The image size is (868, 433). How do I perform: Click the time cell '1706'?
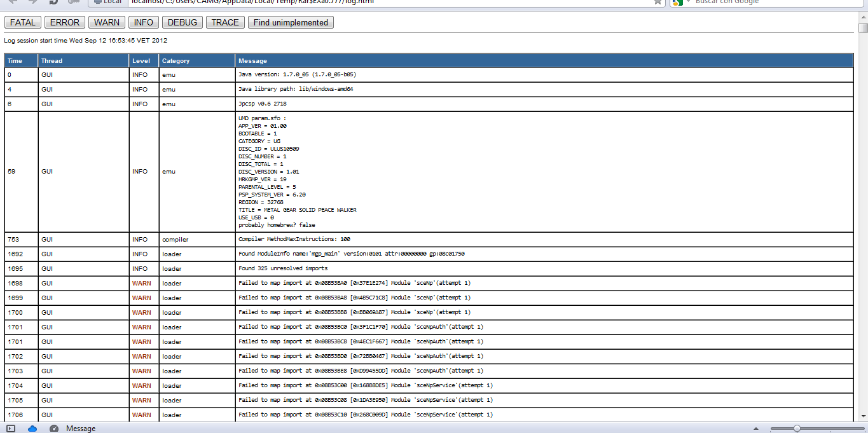[22, 415]
